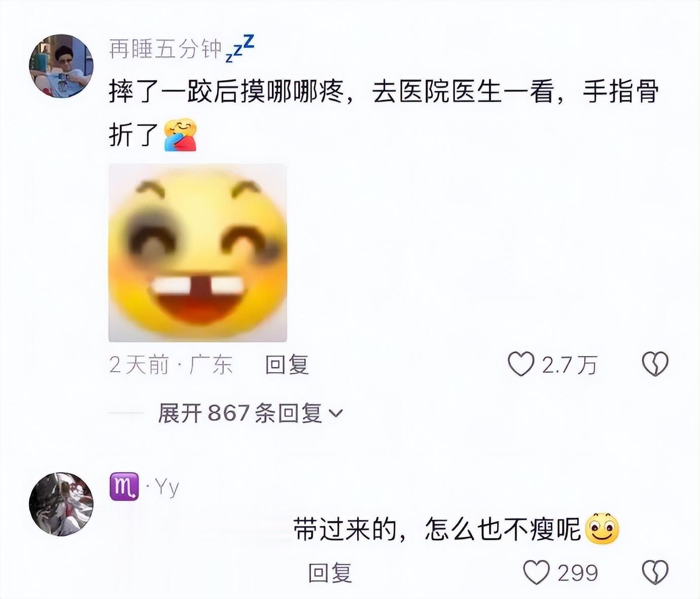The height and width of the screenshot is (599, 700).
Task: Like the Yy comment with 299 likes
Action: click(536, 573)
